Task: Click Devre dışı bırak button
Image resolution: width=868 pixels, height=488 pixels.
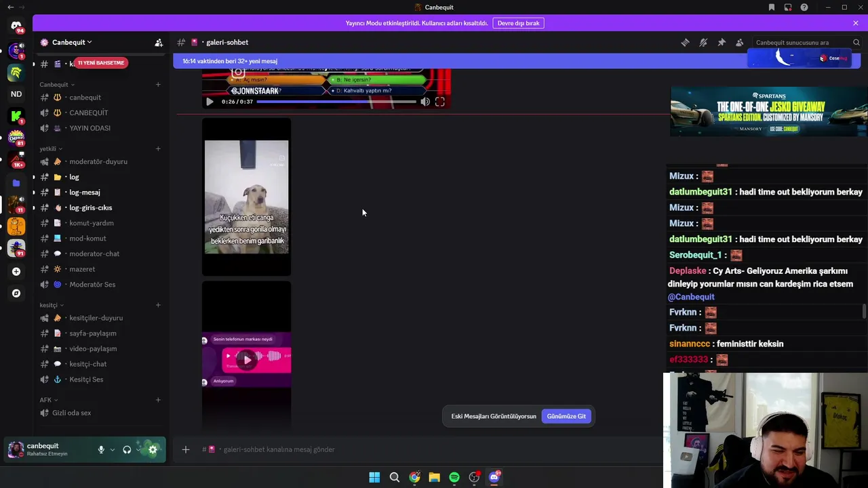Action: (x=518, y=23)
